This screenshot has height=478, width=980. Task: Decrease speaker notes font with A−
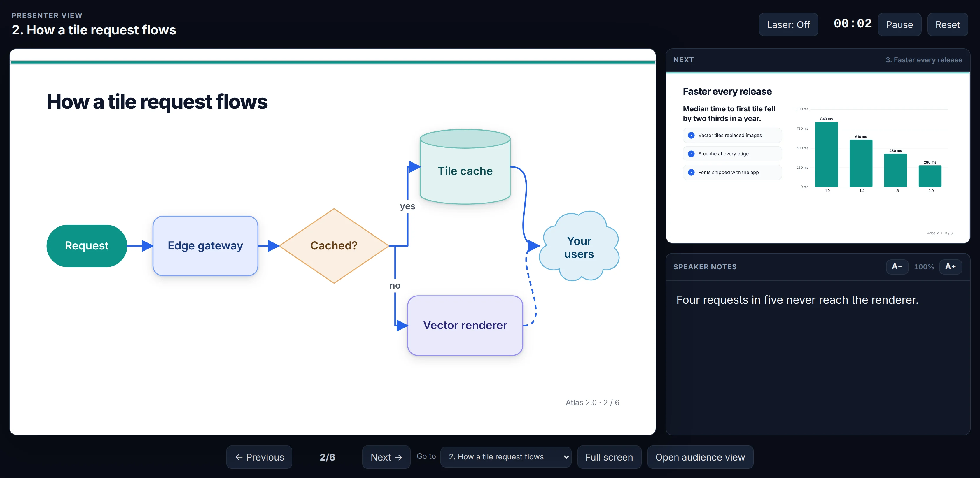897,267
